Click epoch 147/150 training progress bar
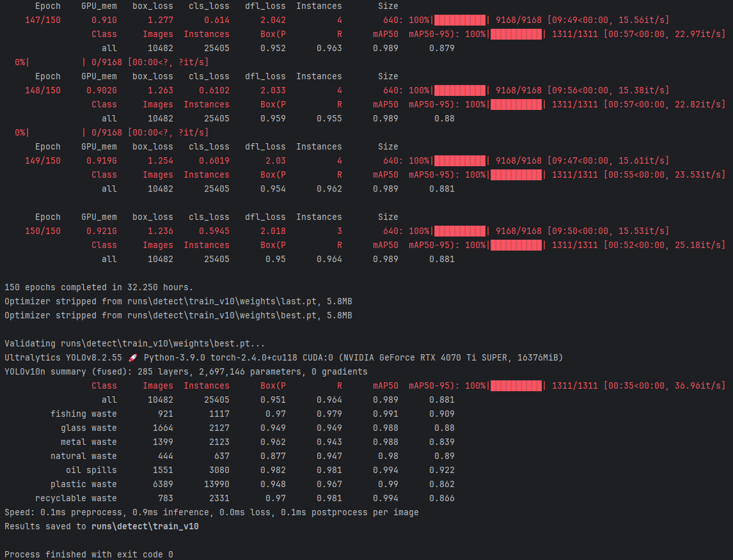Image resolution: width=733 pixels, height=560 pixels. (x=460, y=20)
